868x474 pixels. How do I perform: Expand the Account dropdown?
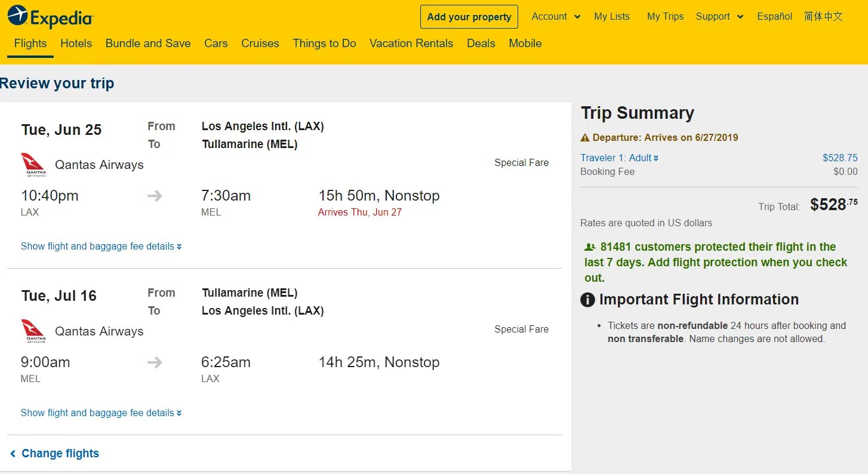click(x=556, y=17)
